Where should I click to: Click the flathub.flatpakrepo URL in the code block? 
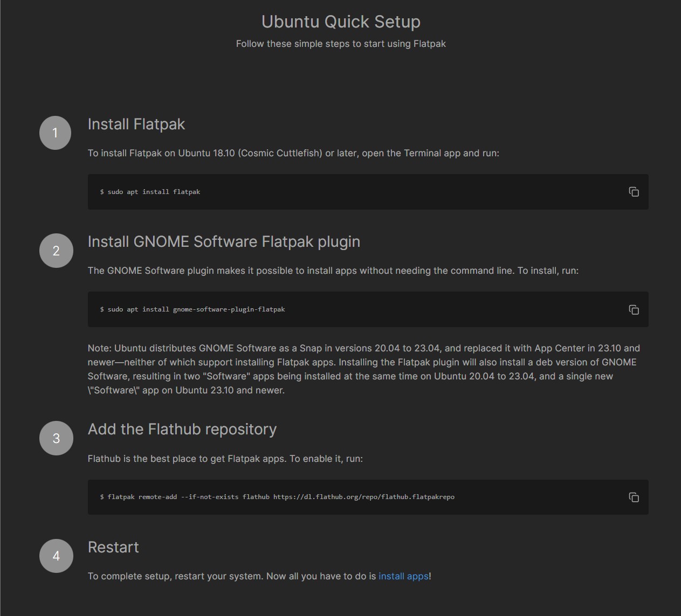pos(363,497)
